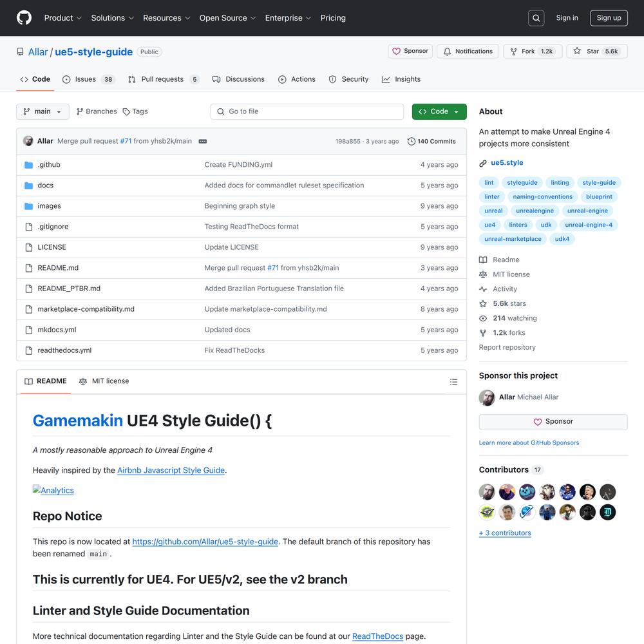Switch to the Pull requests tab
The image size is (644, 644).
click(x=164, y=79)
